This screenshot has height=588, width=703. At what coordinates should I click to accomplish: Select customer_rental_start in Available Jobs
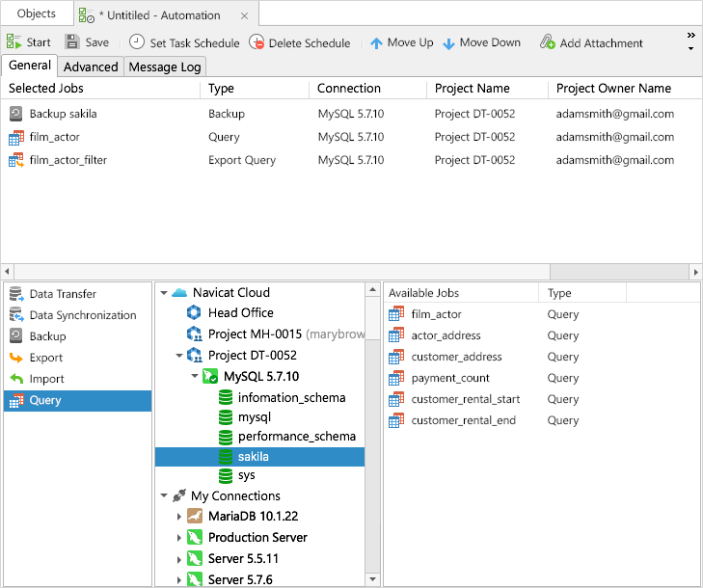click(466, 399)
